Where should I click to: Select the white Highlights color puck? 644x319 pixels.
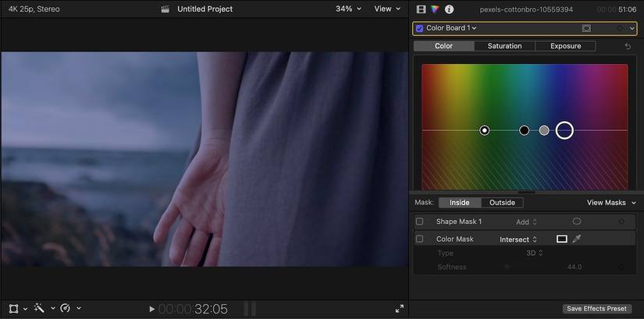tap(485, 130)
